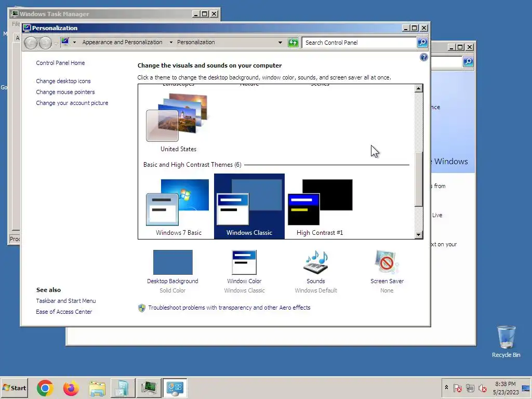Click the Search Control Panel field
The image size is (532, 399).
coord(359,43)
